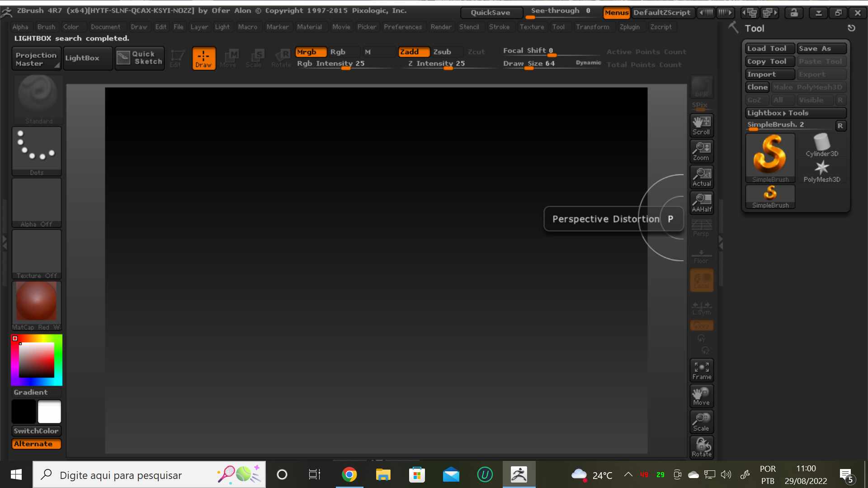
Task: Toggle the Mrgb mode button
Action: click(x=311, y=52)
